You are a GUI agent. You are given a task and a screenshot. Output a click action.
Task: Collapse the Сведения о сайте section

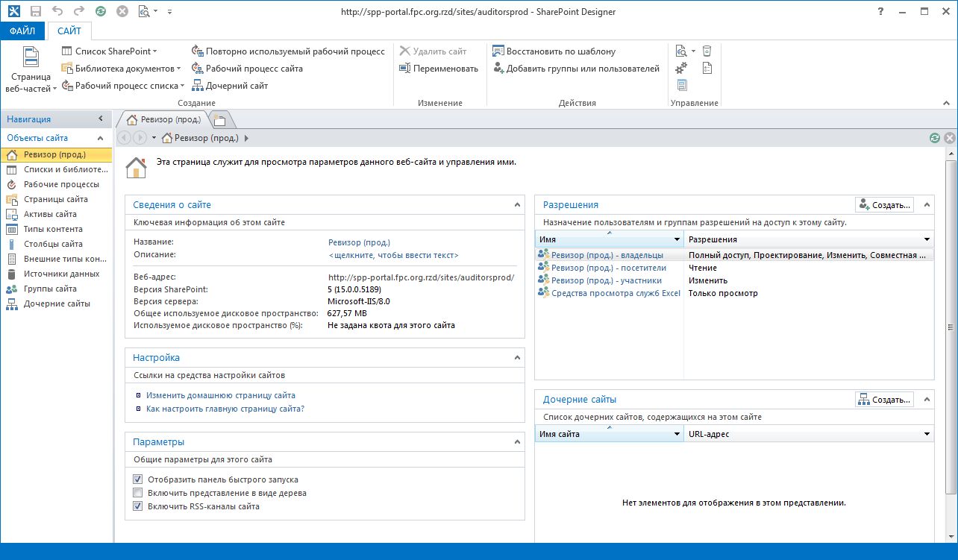517,205
